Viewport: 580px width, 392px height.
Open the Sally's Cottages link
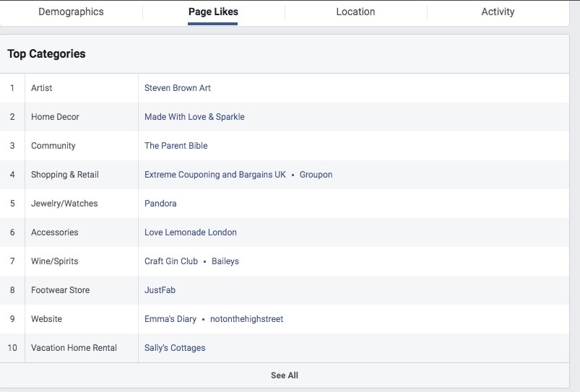175,348
